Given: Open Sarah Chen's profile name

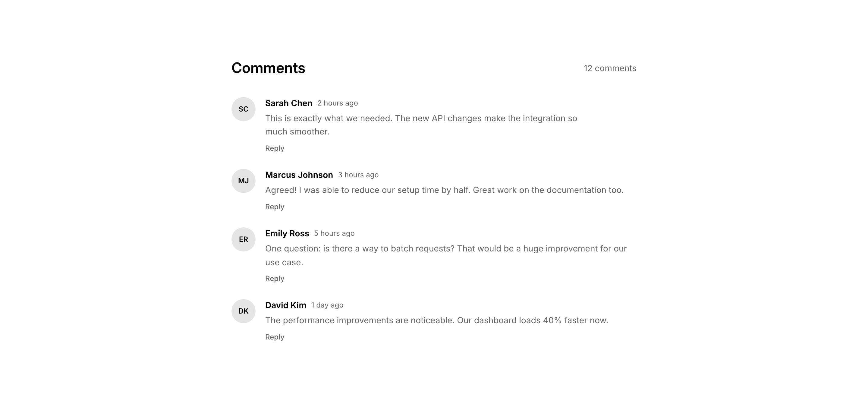Looking at the screenshot, I should (x=288, y=103).
